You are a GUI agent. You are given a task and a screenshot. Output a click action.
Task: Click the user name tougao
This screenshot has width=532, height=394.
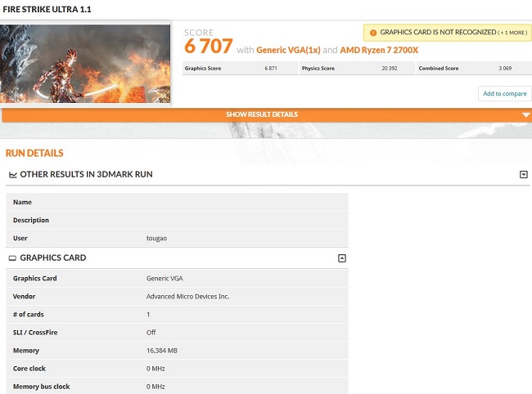[156, 238]
